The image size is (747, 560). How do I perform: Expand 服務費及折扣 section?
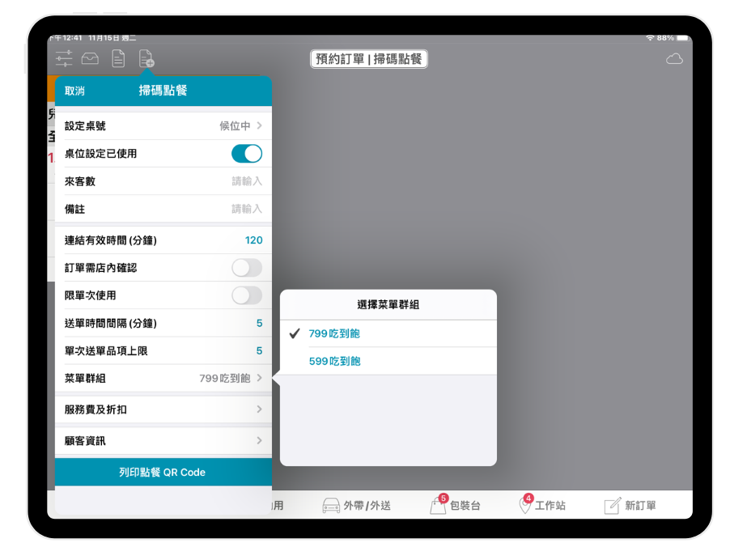(x=163, y=409)
